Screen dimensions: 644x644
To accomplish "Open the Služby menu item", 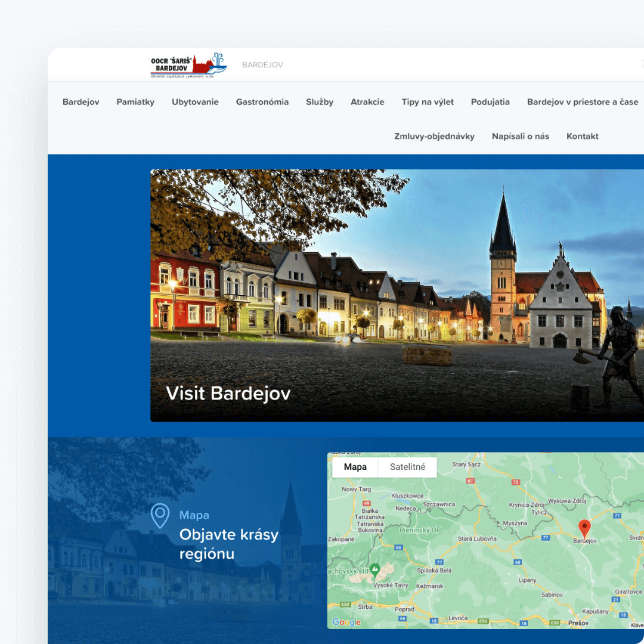I will (320, 102).
